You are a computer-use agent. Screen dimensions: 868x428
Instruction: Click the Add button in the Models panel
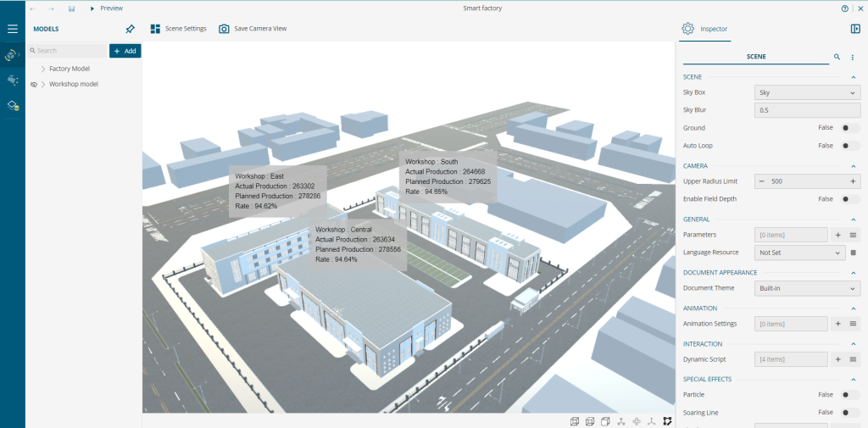click(125, 51)
